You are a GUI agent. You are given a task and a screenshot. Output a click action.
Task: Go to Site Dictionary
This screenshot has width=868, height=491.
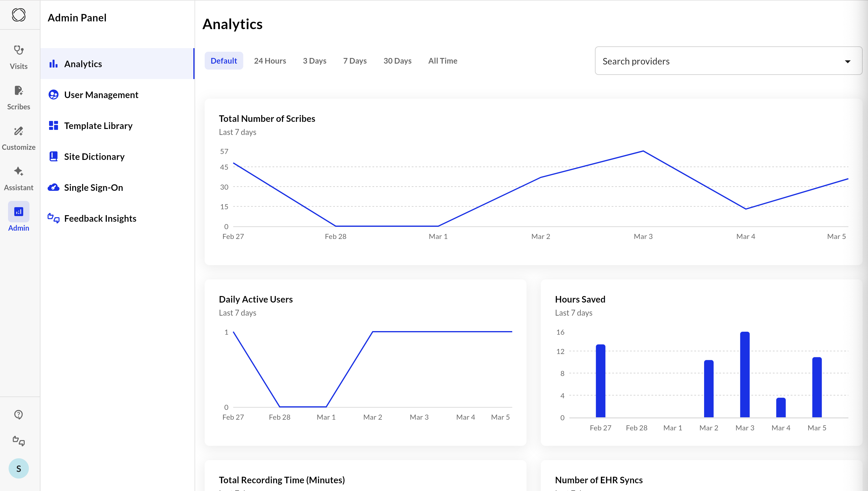pos(94,156)
